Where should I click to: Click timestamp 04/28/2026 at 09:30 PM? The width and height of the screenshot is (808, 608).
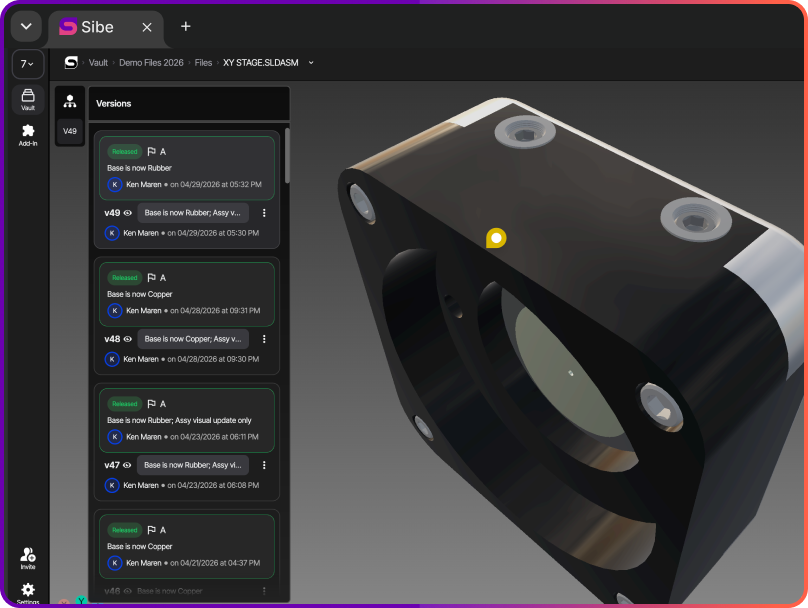pyautogui.click(x=213, y=359)
